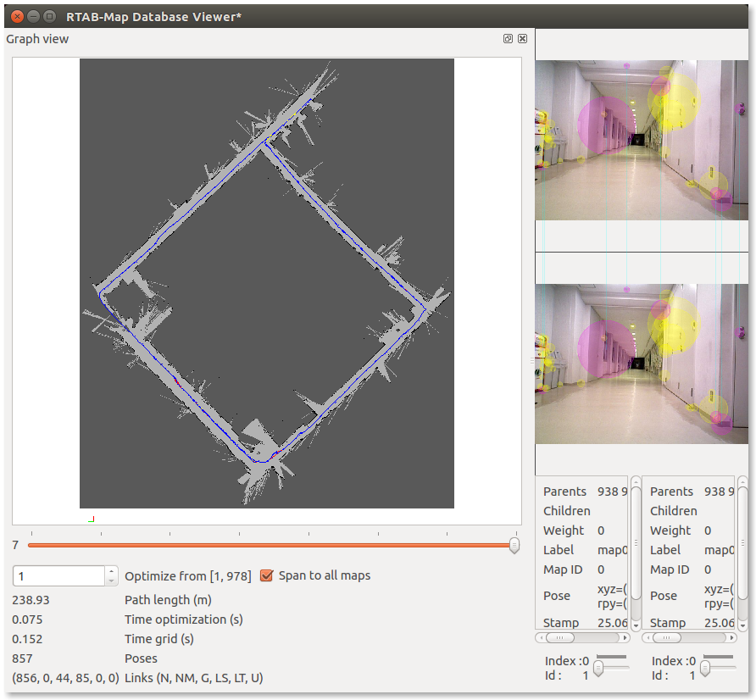The height and width of the screenshot is (700, 756).
Task: Click the Optimize from input field
Action: 58,575
